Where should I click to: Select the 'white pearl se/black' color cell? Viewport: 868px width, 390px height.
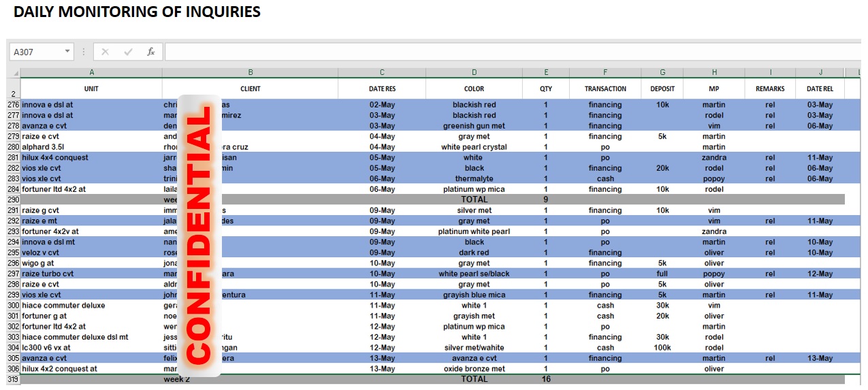pos(474,274)
